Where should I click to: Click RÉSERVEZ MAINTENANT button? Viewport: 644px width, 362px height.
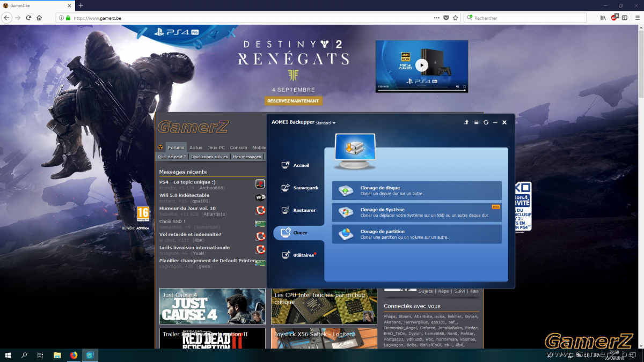tap(293, 100)
